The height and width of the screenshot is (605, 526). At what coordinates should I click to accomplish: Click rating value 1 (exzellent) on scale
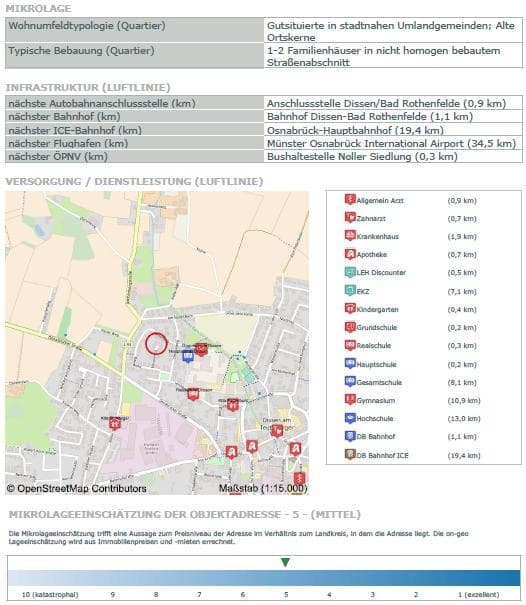(x=479, y=595)
